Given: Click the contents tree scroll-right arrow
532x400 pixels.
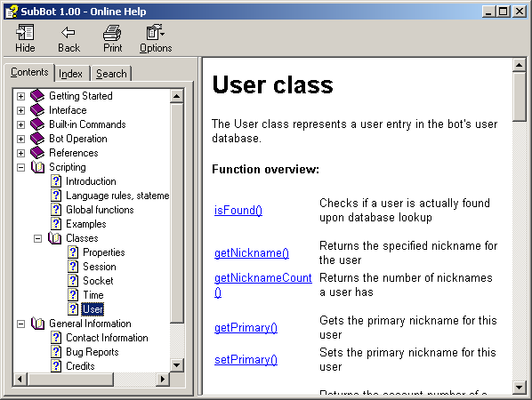Looking at the screenshot, I should [163, 379].
